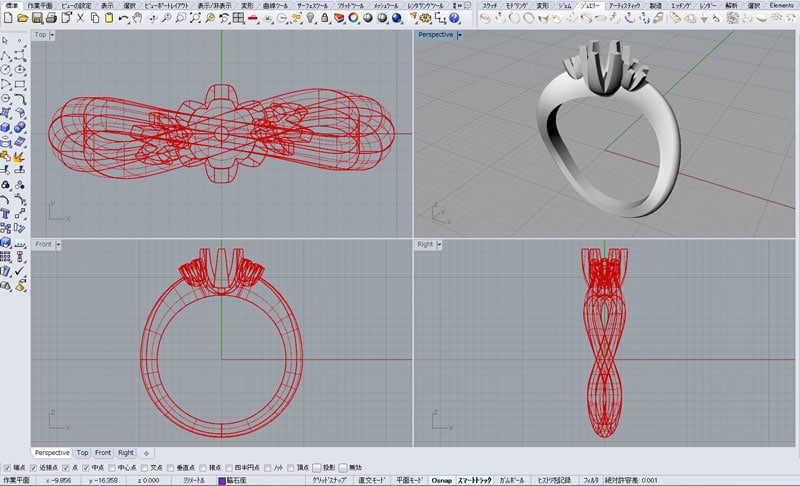The image size is (800, 486).
Task: Click the Print icon in the toolbar
Action: coord(50,19)
